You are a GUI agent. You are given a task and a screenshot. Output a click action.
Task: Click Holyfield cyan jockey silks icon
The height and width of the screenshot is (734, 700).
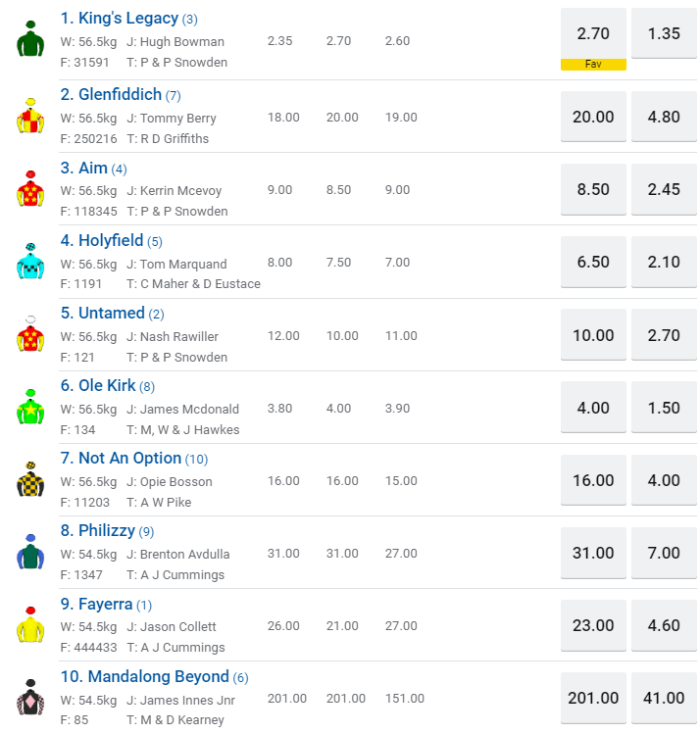pyautogui.click(x=30, y=262)
